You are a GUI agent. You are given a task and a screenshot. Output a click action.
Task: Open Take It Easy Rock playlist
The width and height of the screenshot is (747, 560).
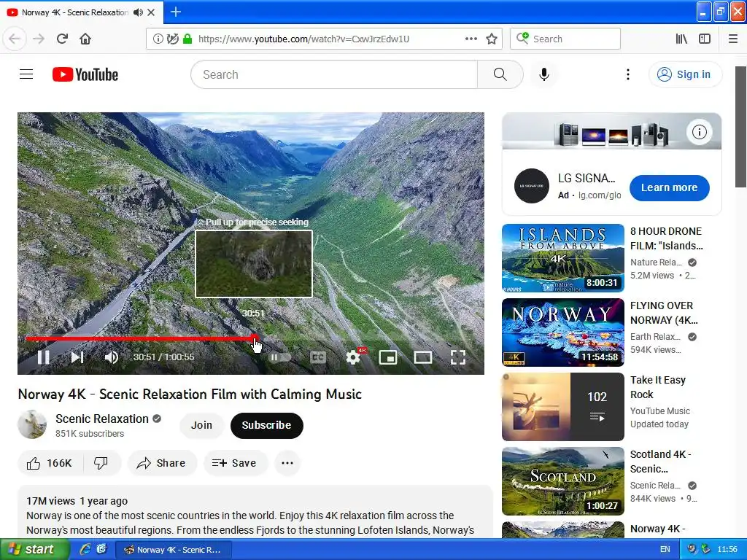pos(562,407)
